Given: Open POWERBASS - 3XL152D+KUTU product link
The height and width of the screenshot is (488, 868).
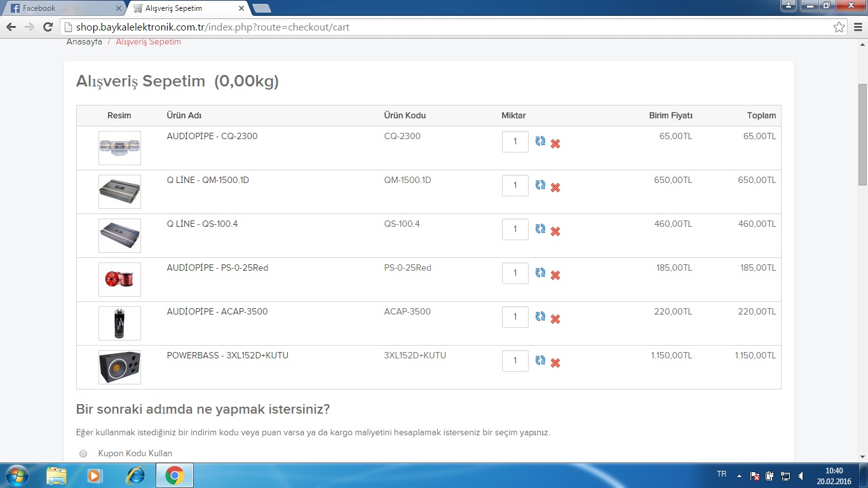Looking at the screenshot, I should [x=227, y=355].
